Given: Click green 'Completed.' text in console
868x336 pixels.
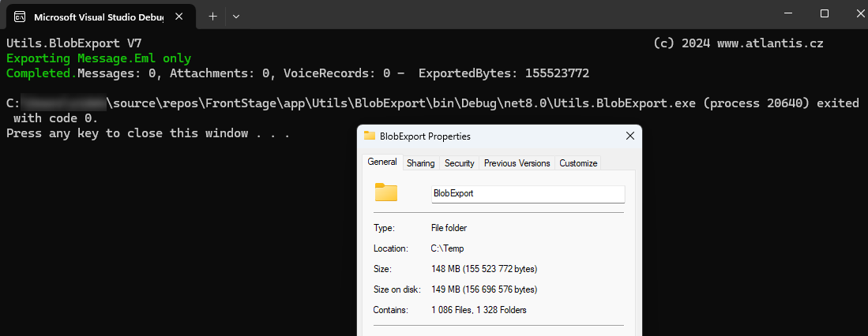Looking at the screenshot, I should click(x=42, y=73).
